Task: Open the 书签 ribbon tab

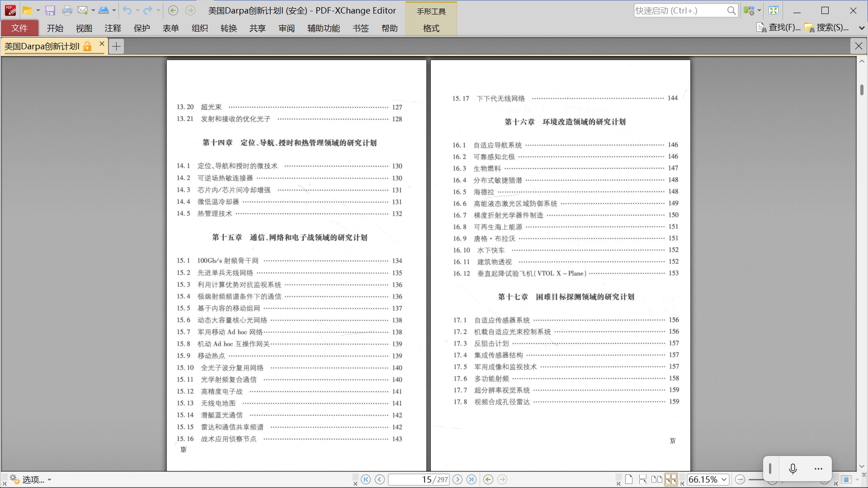Action: pyautogui.click(x=360, y=28)
